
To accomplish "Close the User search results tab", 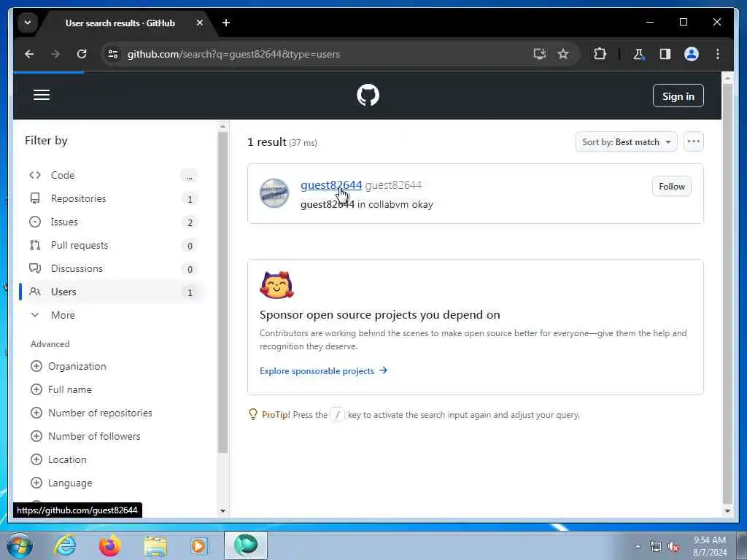I will [x=200, y=23].
